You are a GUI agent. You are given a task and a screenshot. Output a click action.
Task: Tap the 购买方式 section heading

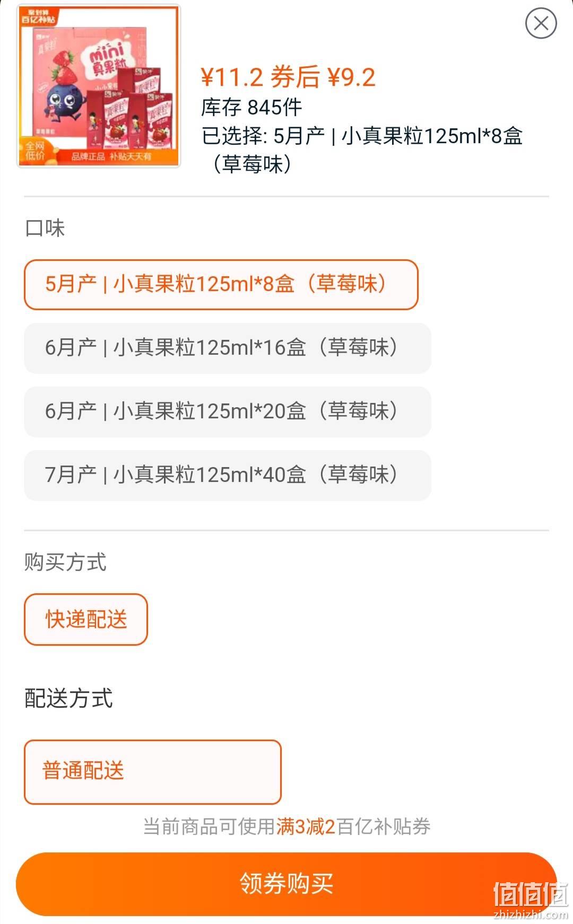(x=65, y=562)
